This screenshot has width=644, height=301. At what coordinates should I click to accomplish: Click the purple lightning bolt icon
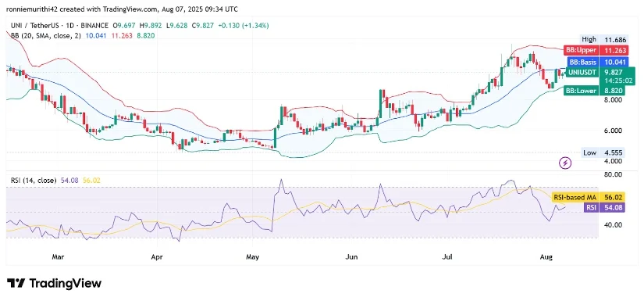coord(566,163)
